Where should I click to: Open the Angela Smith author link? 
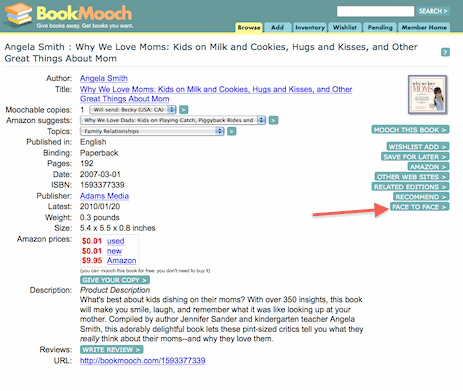pyautogui.click(x=104, y=78)
